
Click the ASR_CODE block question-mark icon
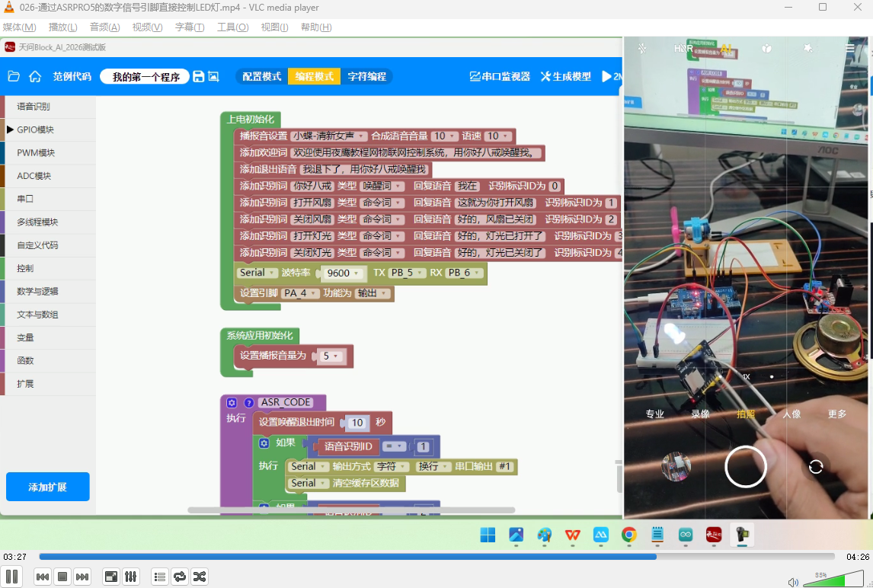tap(249, 403)
